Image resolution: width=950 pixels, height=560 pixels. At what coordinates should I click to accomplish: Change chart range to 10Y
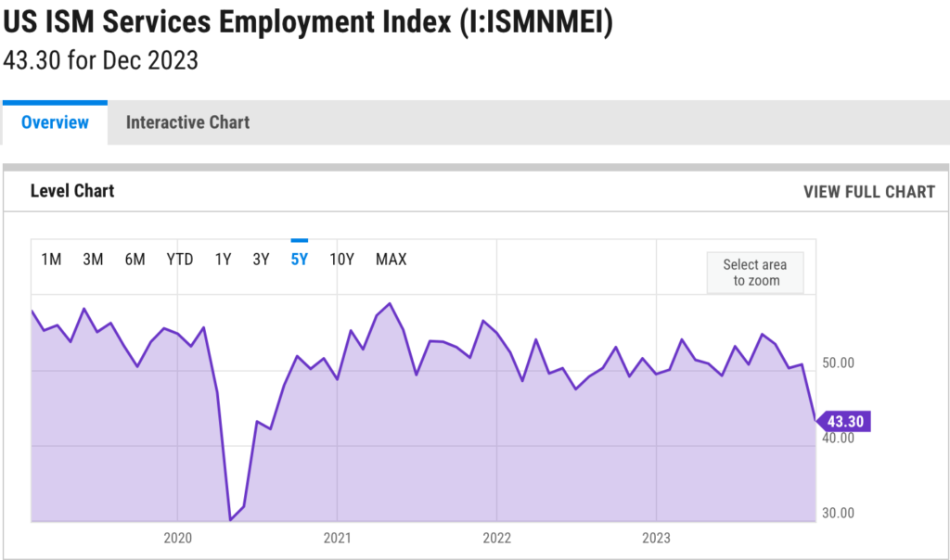[341, 260]
